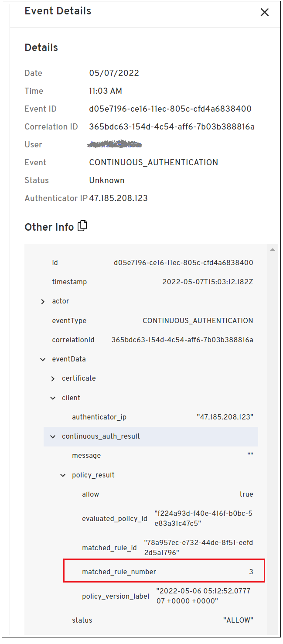Image resolution: width=283 pixels, height=644 pixels.
Task: Close the Event Details panel
Action: coord(264,12)
